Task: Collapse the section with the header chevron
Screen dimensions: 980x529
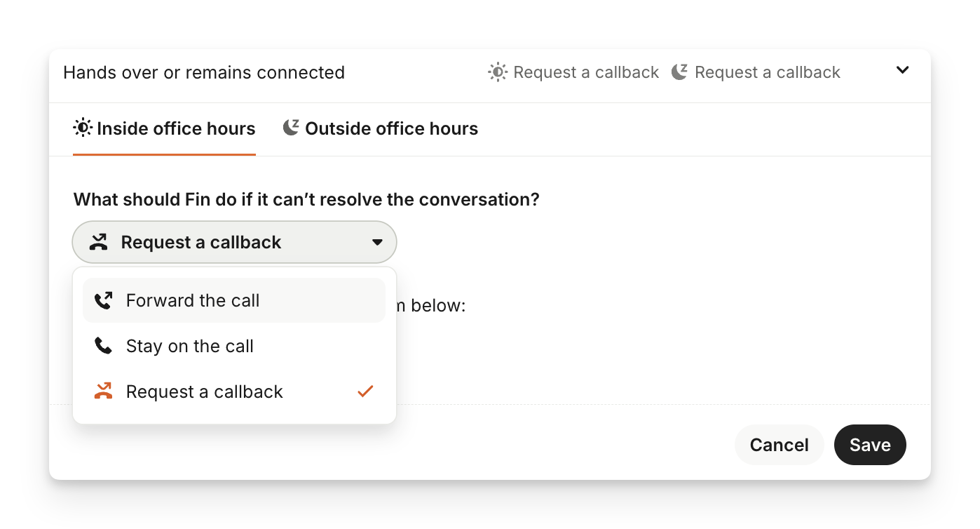Action: (903, 70)
